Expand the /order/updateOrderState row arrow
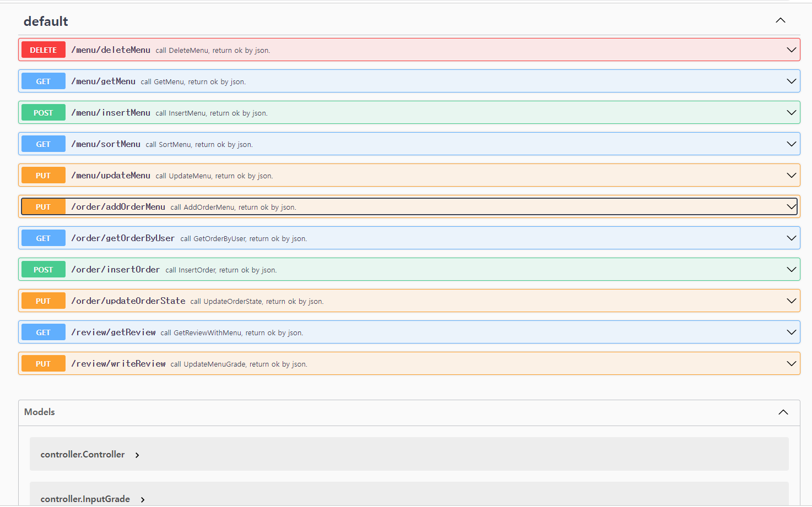The image size is (812, 507). (792, 301)
